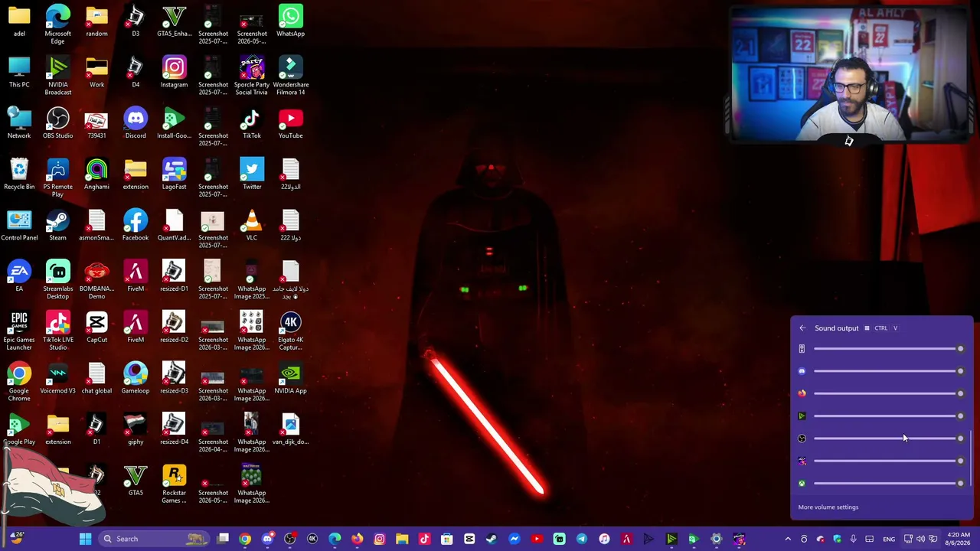Image resolution: width=980 pixels, height=551 pixels.
Task: Select the WhatsApp desktop shortcut
Action: pyautogui.click(x=290, y=21)
